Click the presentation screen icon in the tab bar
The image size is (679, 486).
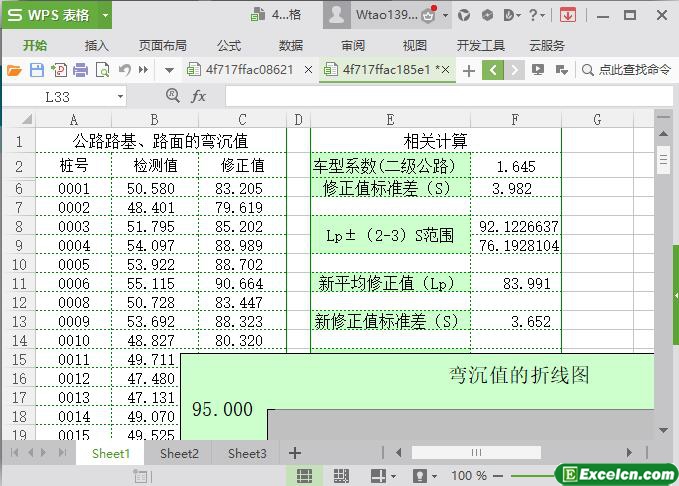(538, 70)
